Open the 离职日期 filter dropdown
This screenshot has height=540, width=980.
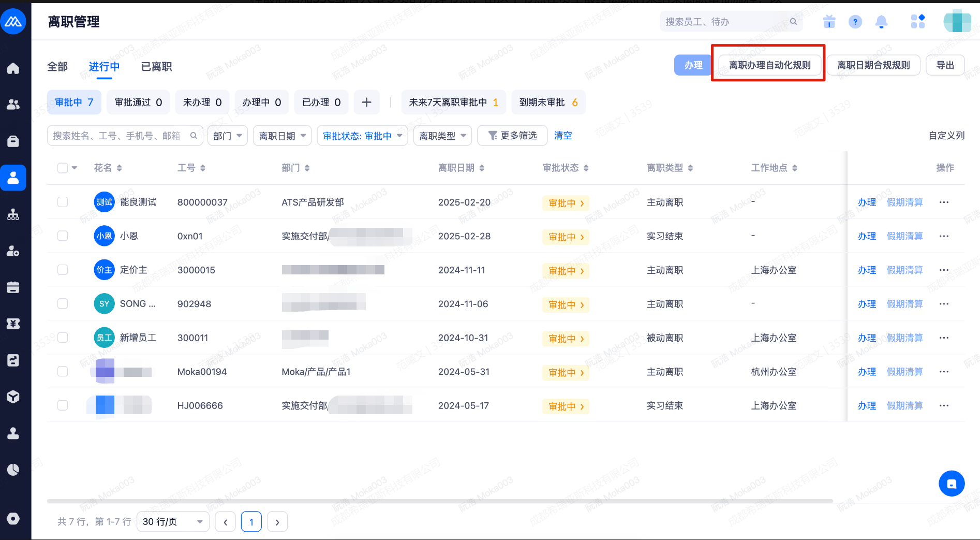pos(282,136)
